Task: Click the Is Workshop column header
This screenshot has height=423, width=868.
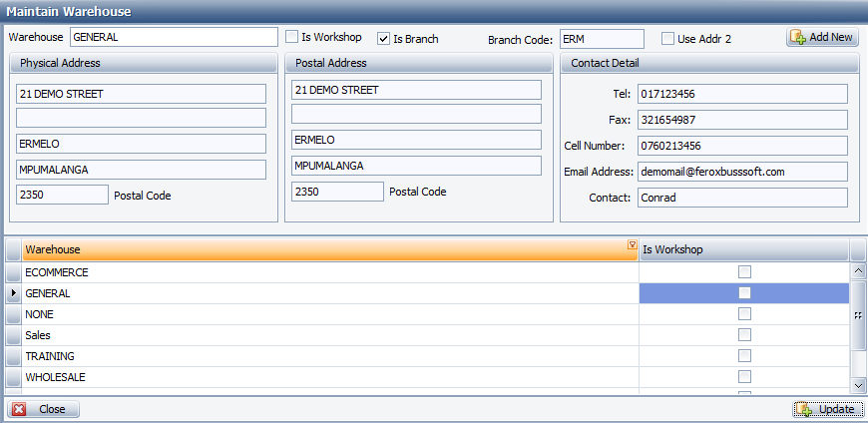Action: 744,249
